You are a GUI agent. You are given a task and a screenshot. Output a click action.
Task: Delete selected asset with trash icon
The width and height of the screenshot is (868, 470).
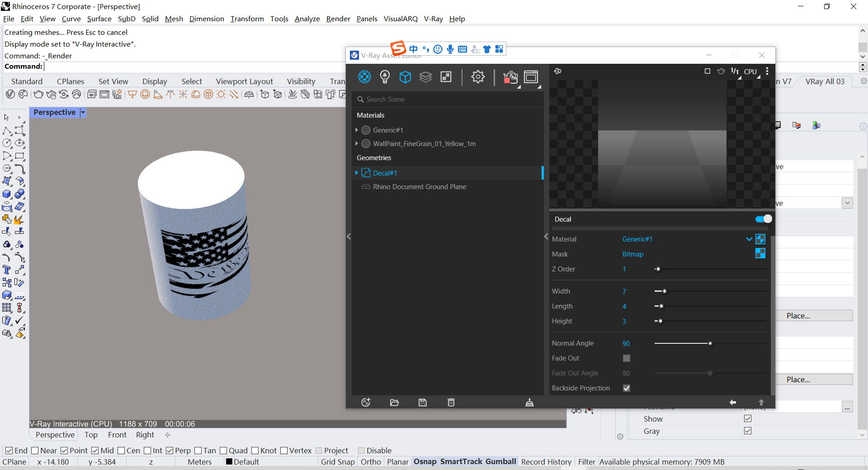click(451, 403)
